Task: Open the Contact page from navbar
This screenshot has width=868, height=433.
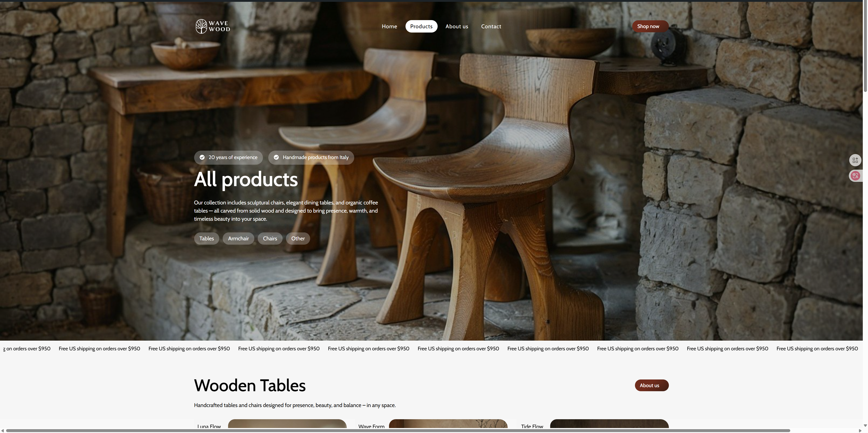Action: [491, 26]
